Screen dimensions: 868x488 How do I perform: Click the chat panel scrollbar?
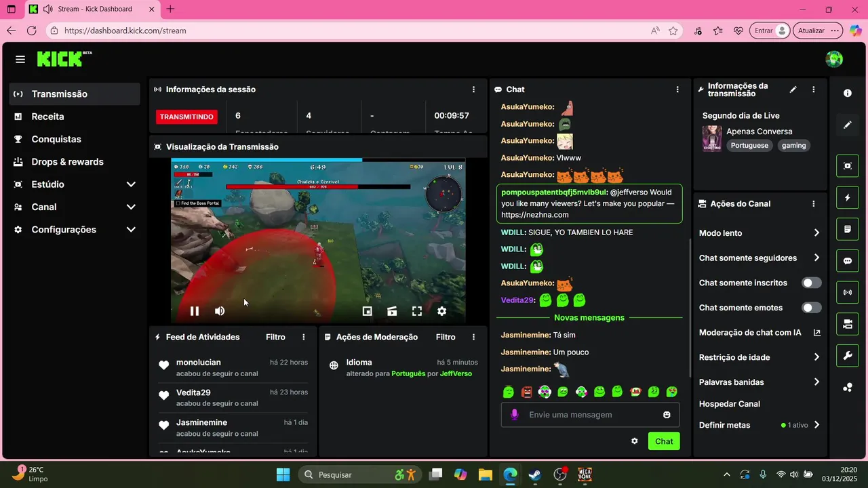point(690,308)
